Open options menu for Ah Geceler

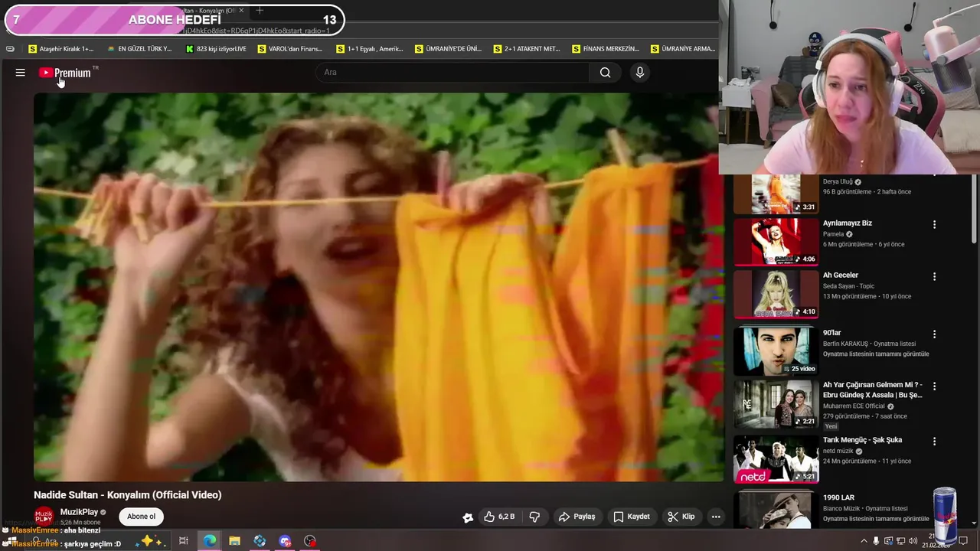click(x=934, y=276)
